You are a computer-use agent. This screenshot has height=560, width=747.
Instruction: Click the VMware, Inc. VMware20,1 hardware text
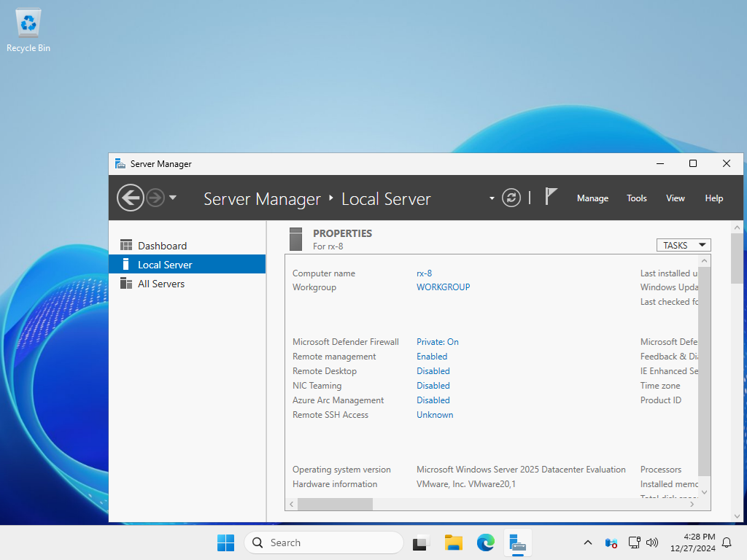coord(466,484)
